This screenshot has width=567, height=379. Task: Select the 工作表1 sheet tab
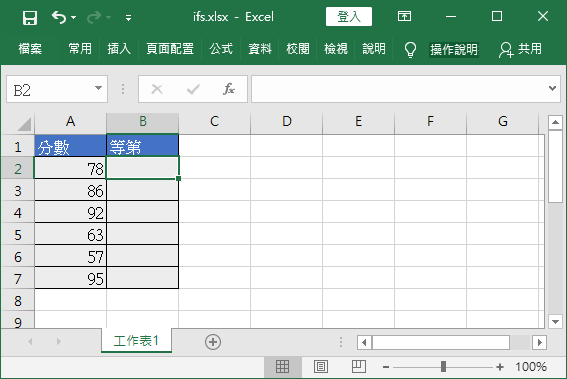(136, 340)
